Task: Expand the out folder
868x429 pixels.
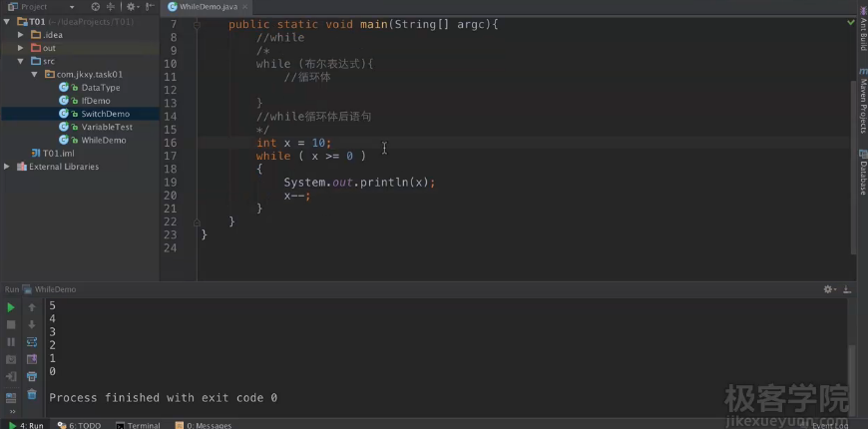Action: click(x=21, y=48)
